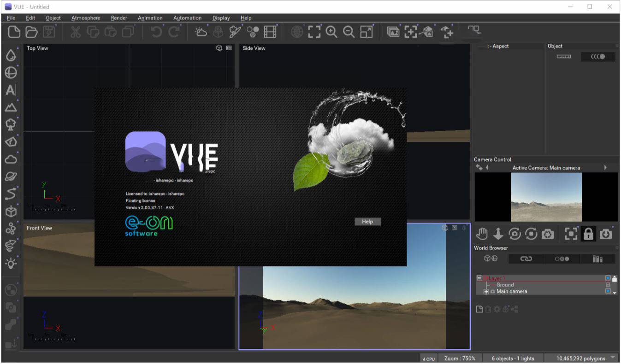Image resolution: width=621 pixels, height=364 pixels.
Task: Open a scene file with folder icon
Action: (31, 32)
